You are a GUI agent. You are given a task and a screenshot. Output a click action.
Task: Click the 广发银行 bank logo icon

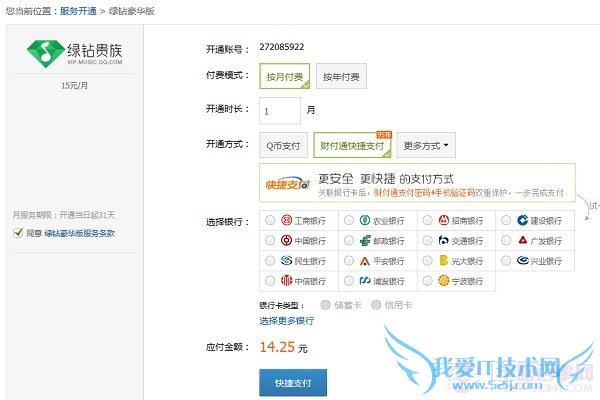tap(523, 240)
